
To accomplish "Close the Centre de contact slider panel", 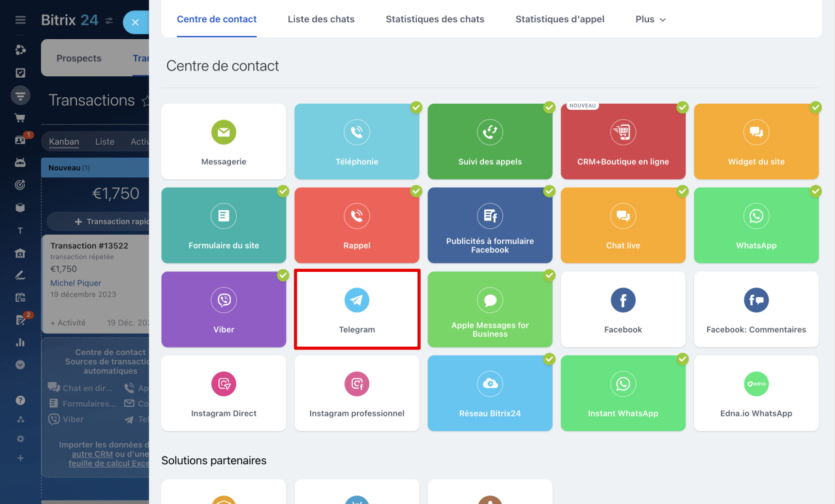I will (136, 22).
